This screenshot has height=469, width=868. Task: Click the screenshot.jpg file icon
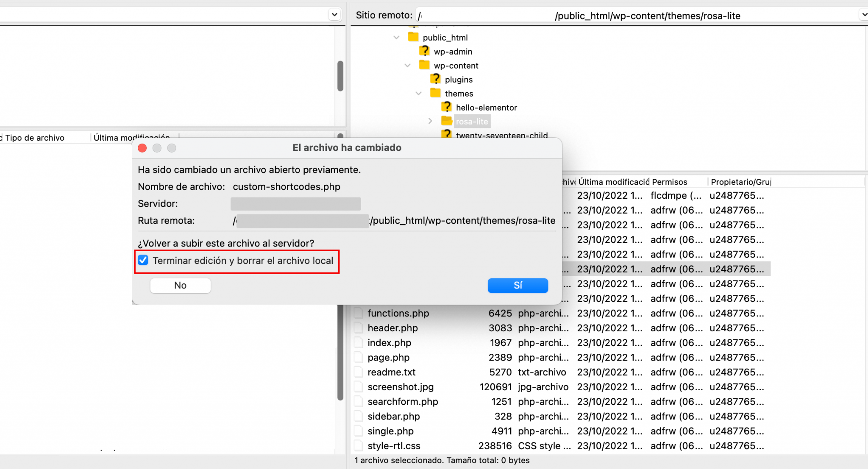point(358,386)
